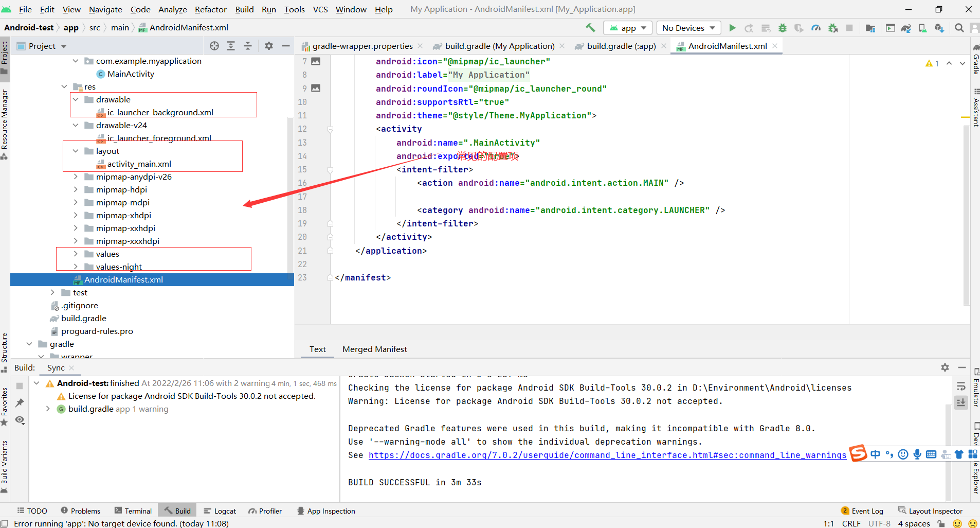Click the CRLF line separator indicator
The height and width of the screenshot is (528, 980).
[x=851, y=523]
